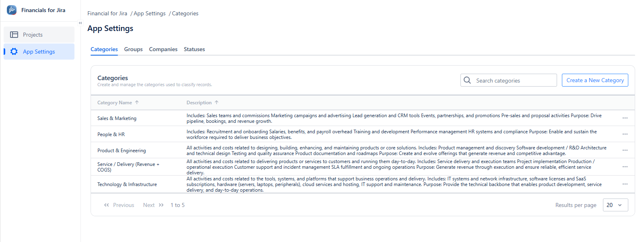Click the search magnifier icon
Image resolution: width=644 pixels, height=242 pixels.
[x=467, y=80]
